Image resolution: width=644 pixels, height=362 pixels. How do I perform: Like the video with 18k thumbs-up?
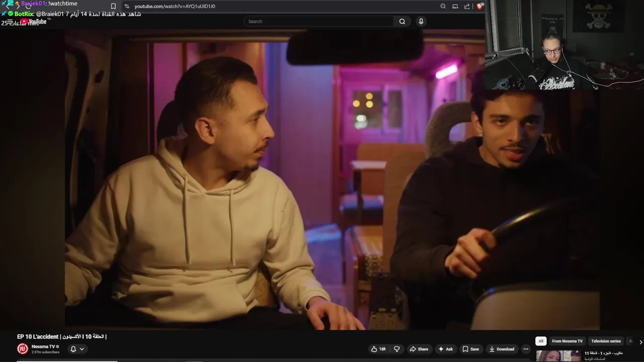click(x=378, y=349)
